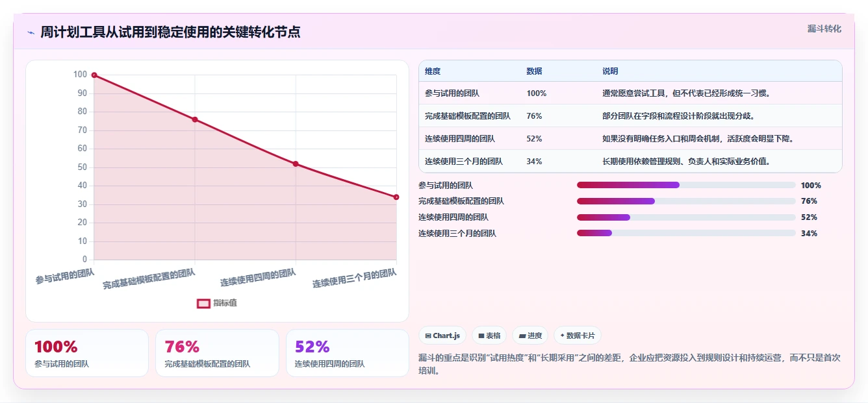Click the icon in the Chart.js chip

[x=428, y=336]
